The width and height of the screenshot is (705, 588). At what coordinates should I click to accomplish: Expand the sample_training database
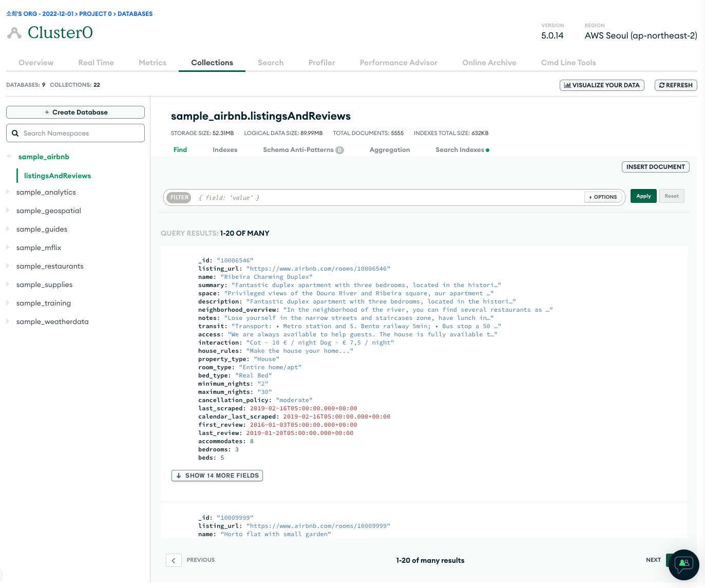[x=8, y=303]
